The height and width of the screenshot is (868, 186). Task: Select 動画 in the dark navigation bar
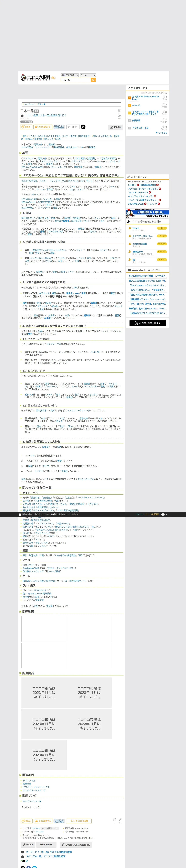(25, 515)
